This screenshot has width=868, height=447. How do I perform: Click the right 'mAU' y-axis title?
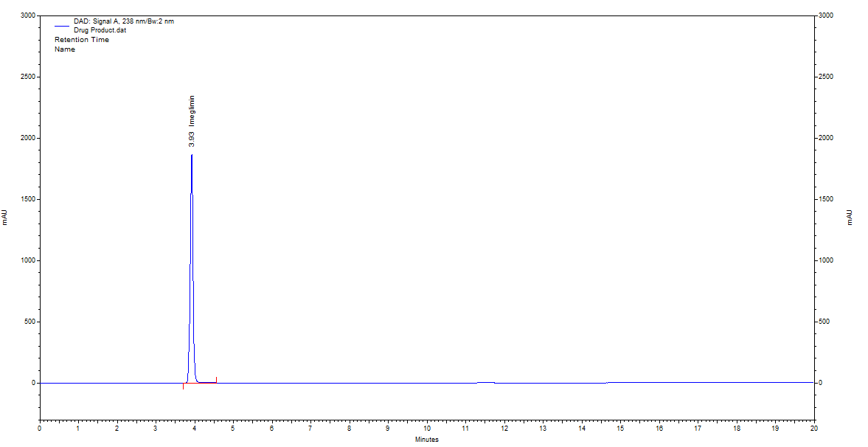tap(849, 217)
